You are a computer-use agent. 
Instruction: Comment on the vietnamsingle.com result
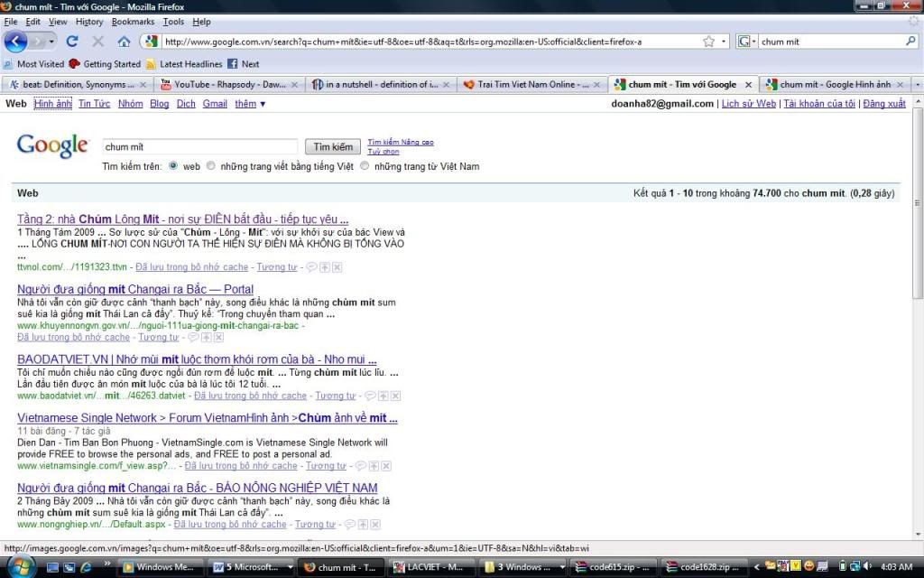(x=361, y=466)
